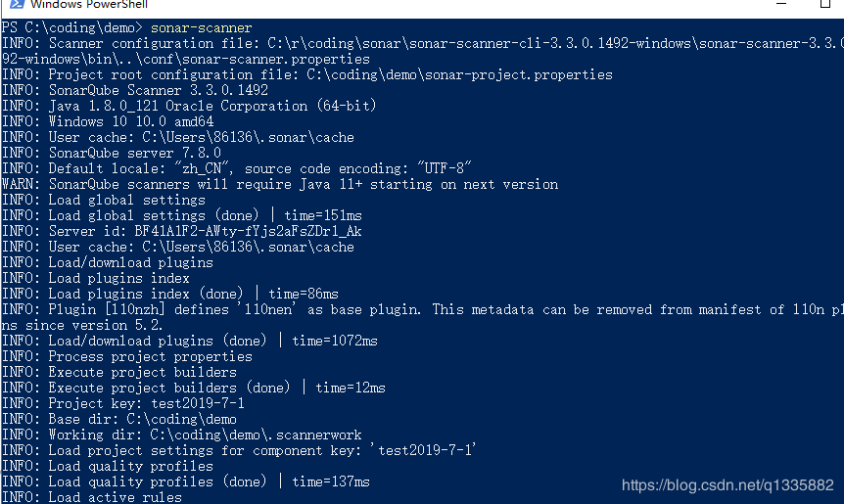Click the sonar-project.properties file path
The height and width of the screenshot is (504, 844).
(459, 74)
